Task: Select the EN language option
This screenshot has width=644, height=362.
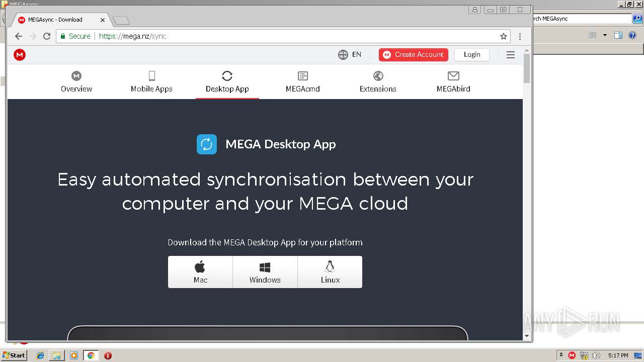Action: (x=357, y=55)
